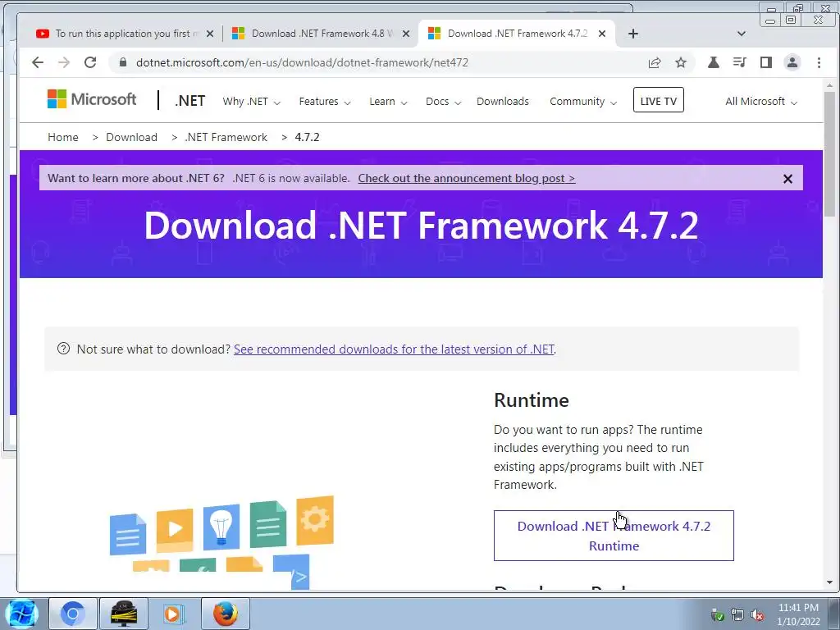The image size is (840, 630).
Task: Go back to the previous page
Action: tap(38, 62)
